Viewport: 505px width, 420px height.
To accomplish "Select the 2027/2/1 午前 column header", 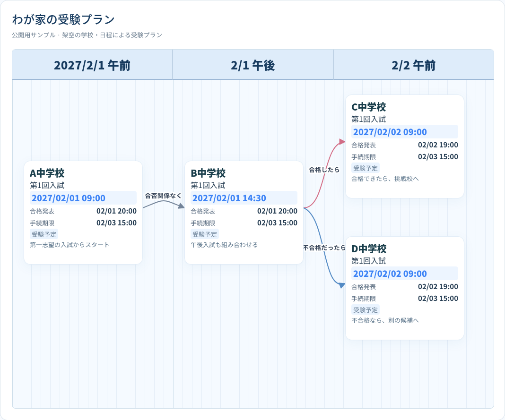I will (x=92, y=65).
